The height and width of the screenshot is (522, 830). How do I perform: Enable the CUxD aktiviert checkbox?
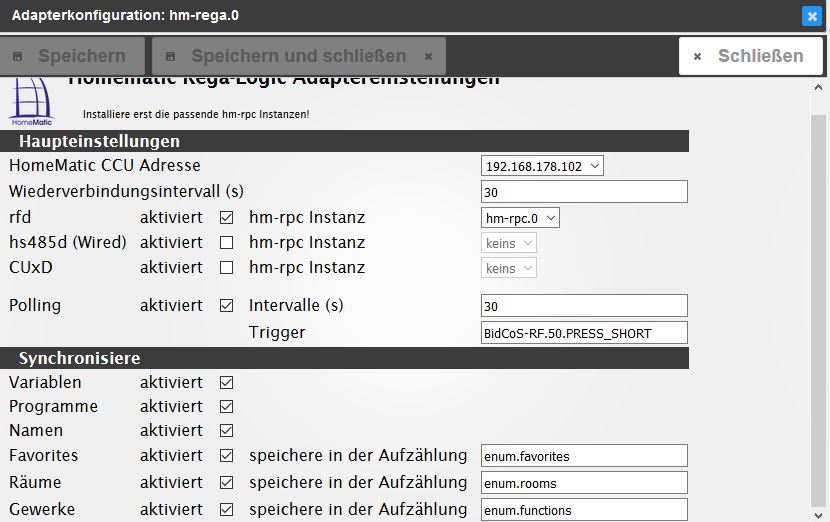click(227, 267)
